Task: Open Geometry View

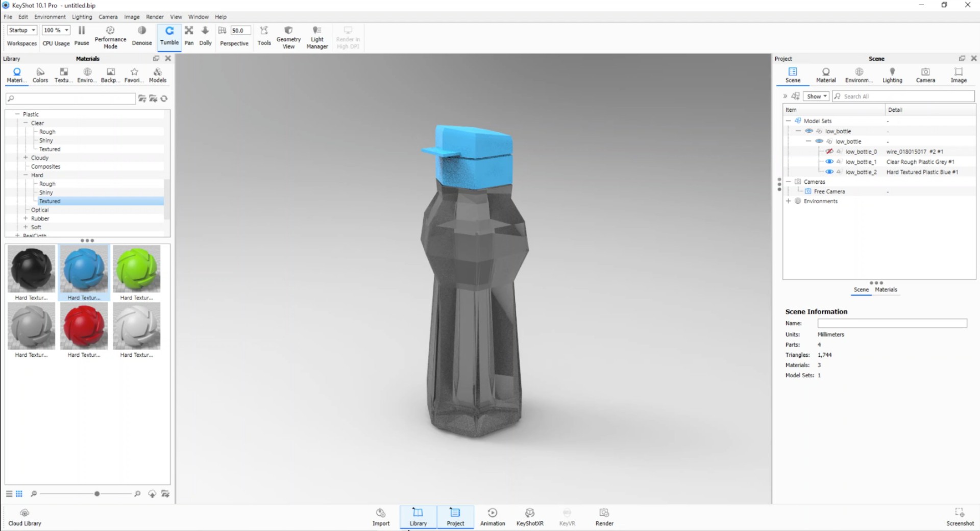Action: (x=288, y=36)
